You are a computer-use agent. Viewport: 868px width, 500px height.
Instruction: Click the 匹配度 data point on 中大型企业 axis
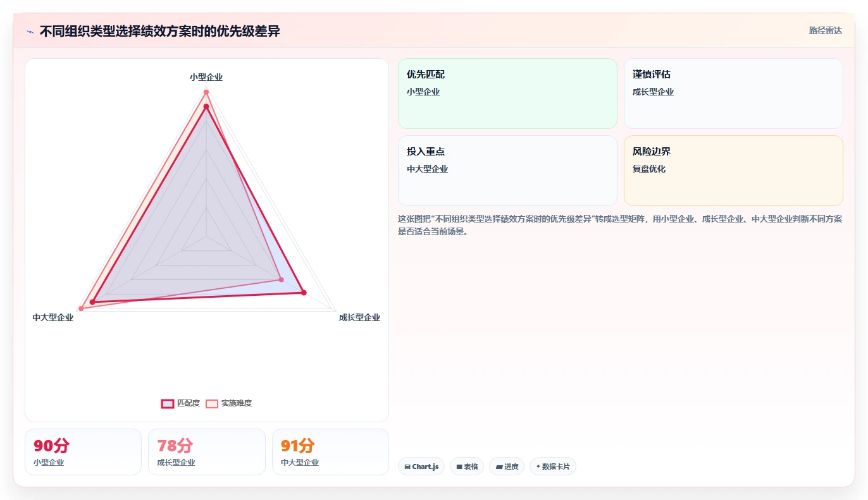click(92, 302)
